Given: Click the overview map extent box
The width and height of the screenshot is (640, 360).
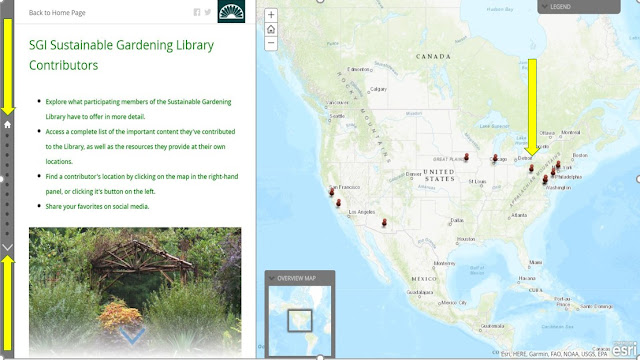Looking at the screenshot, I should coord(300,320).
